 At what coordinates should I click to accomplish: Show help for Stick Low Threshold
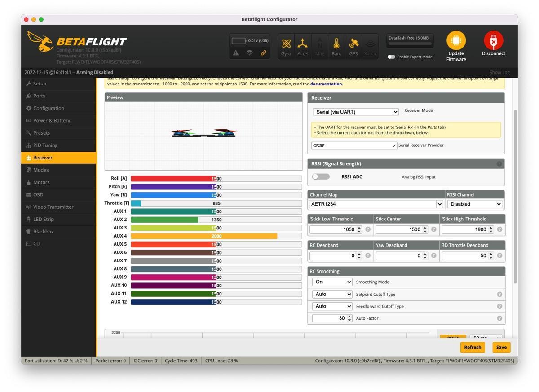pyautogui.click(x=368, y=229)
